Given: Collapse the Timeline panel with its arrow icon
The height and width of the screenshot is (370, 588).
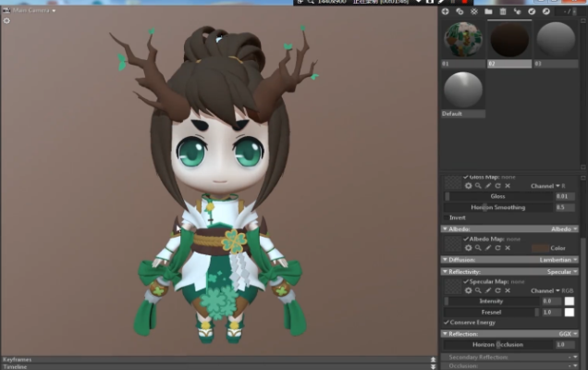Looking at the screenshot, I should point(433,366).
